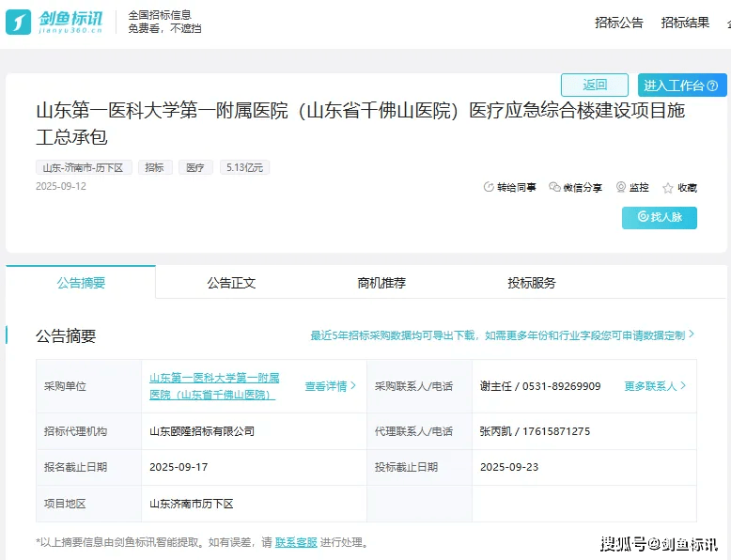
Task: Open the data customization link with chevron
Action: coord(503,335)
